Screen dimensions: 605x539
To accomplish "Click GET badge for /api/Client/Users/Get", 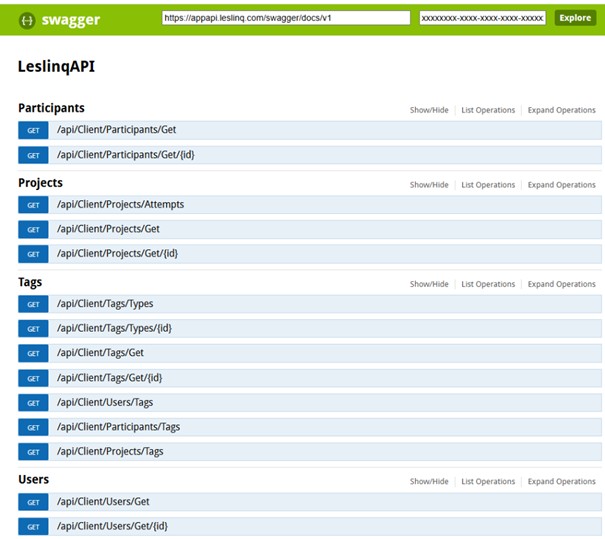I will 33,502.
